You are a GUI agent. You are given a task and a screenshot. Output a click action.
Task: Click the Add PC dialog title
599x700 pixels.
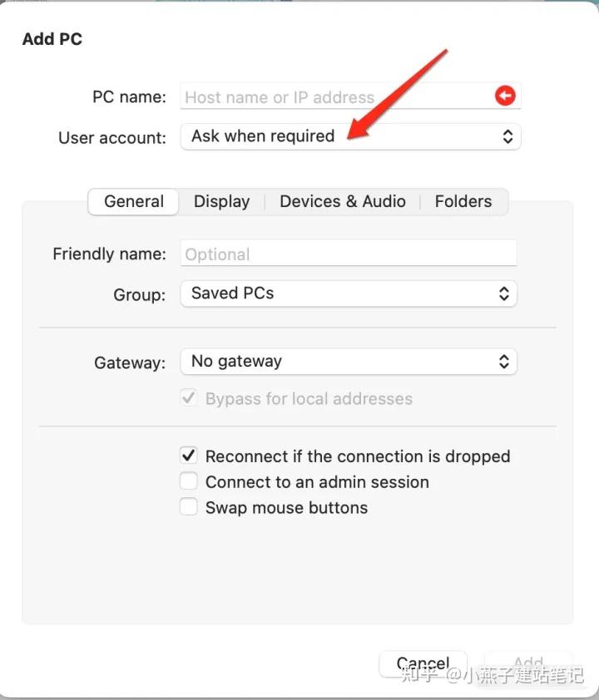52,39
